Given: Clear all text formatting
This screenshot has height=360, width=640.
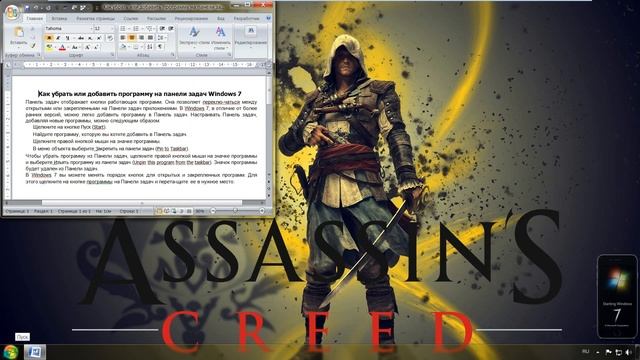Looking at the screenshot, I should [110, 38].
